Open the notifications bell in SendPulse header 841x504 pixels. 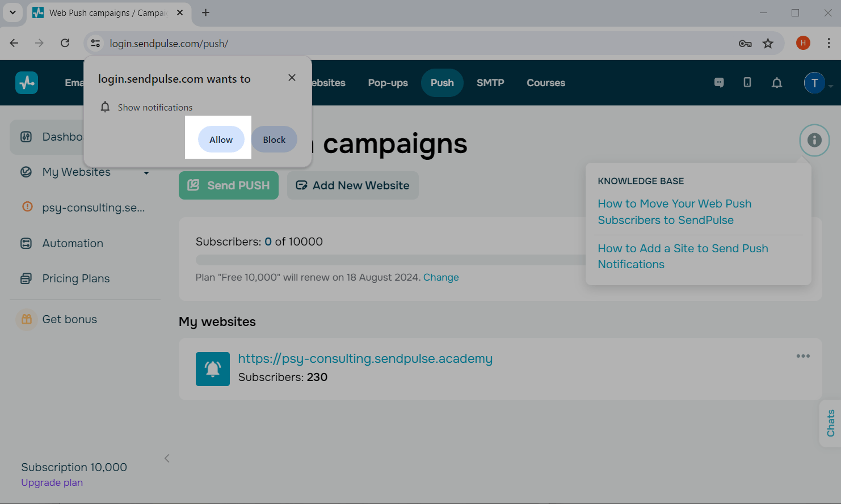777,83
